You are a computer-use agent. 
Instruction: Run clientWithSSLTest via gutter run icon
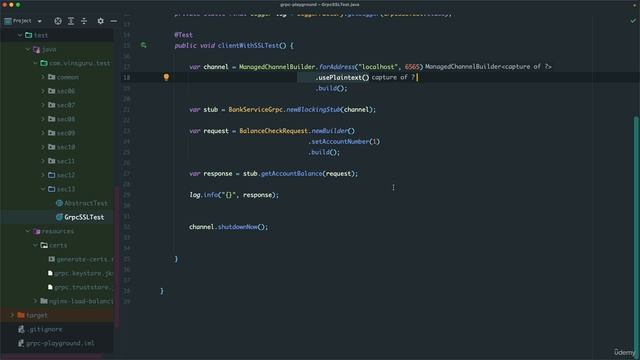pos(144,45)
